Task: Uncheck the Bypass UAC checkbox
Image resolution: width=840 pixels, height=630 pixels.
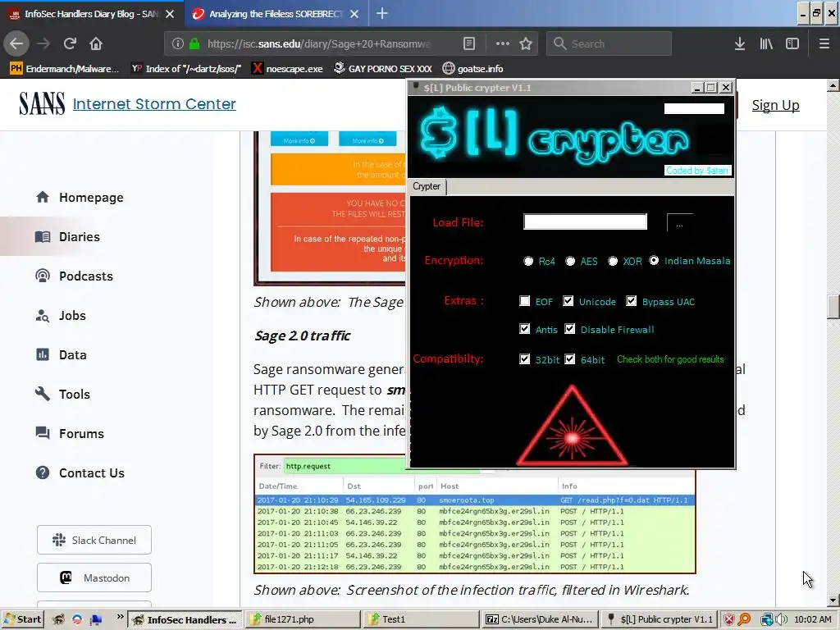Action: point(632,301)
